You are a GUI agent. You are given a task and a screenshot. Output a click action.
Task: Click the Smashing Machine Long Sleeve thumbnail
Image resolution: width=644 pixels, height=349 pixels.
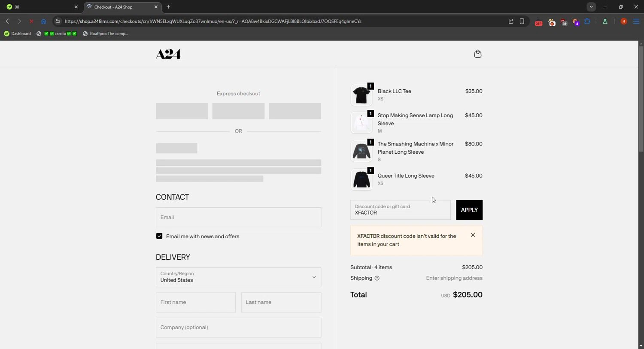click(x=361, y=151)
